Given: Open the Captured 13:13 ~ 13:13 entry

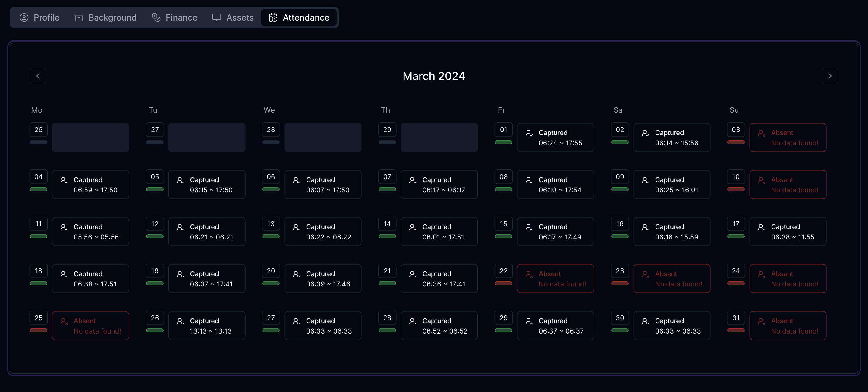Looking at the screenshot, I should (206, 326).
